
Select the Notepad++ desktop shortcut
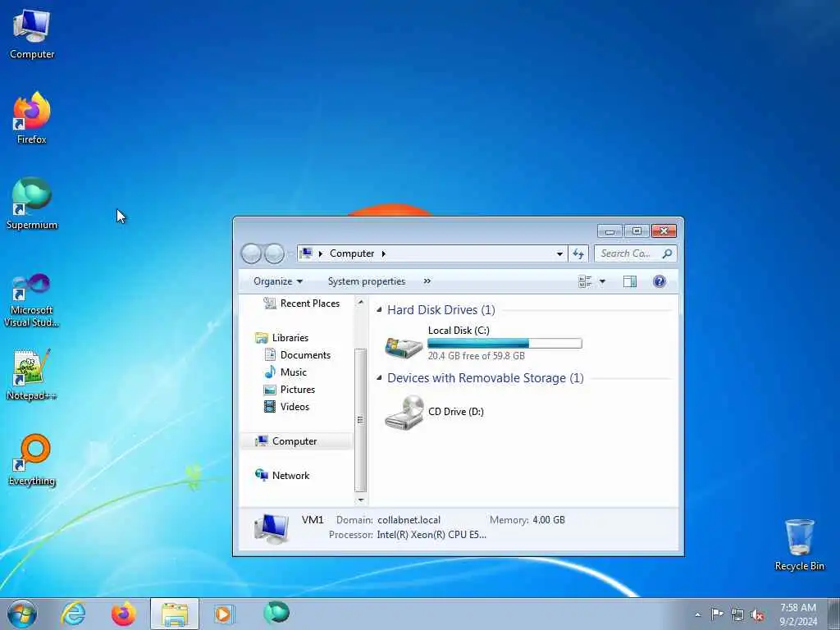coord(32,374)
